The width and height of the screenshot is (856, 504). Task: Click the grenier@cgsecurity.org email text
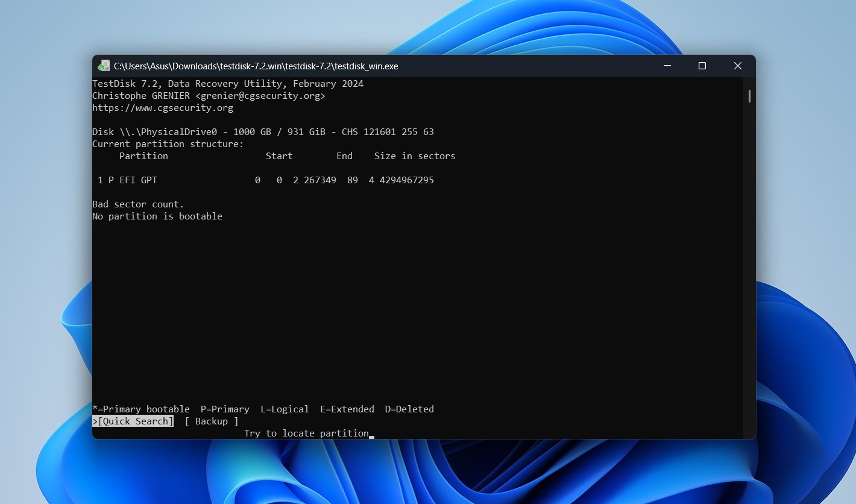[x=260, y=96]
